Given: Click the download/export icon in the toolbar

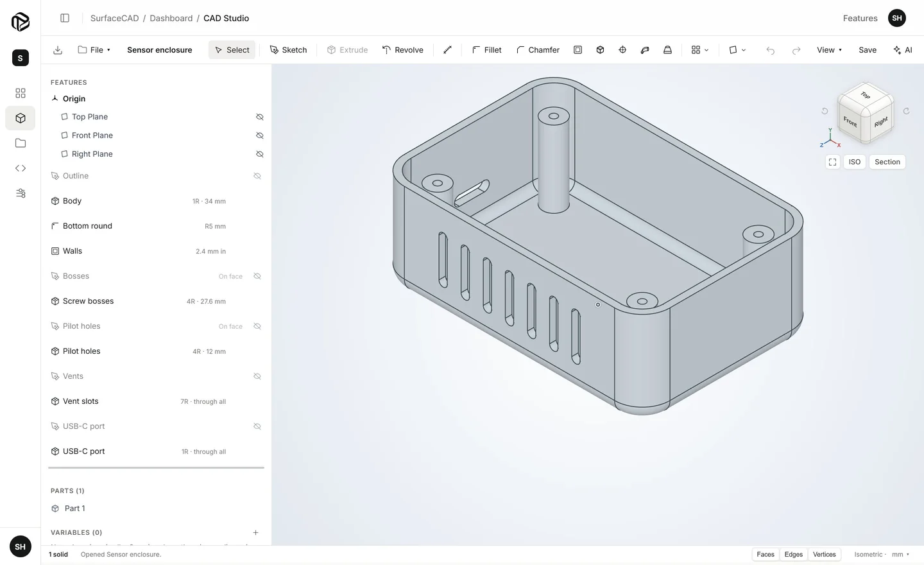Looking at the screenshot, I should click(58, 50).
